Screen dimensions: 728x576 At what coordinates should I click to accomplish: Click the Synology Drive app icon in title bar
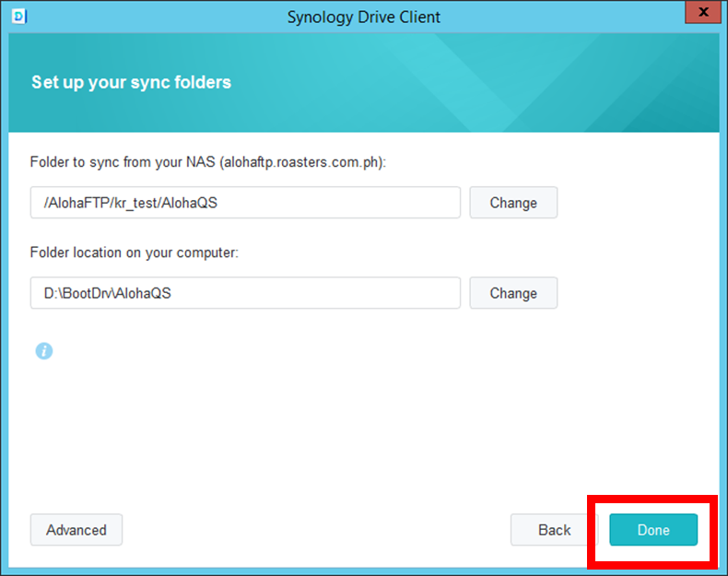[x=19, y=17]
